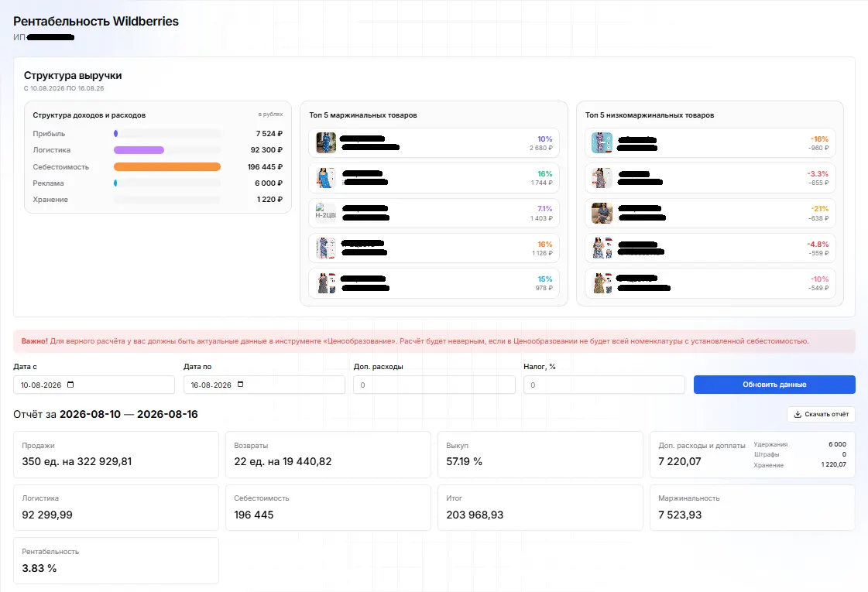Click the Рентабельность Wildberries page title
Viewport: 868px width, 592px height.
96,21
